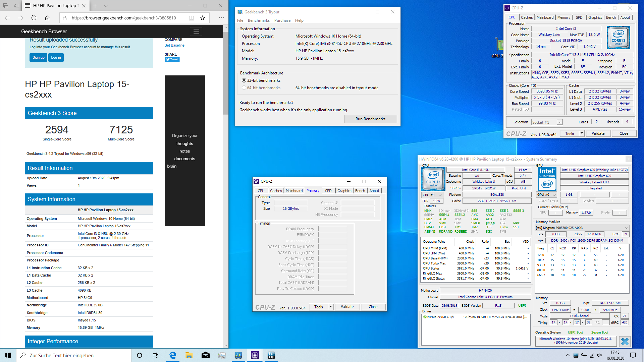Image resolution: width=644 pixels, height=362 pixels.
Task: Switch to CPU-Z taskbar icon
Action: [255, 355]
